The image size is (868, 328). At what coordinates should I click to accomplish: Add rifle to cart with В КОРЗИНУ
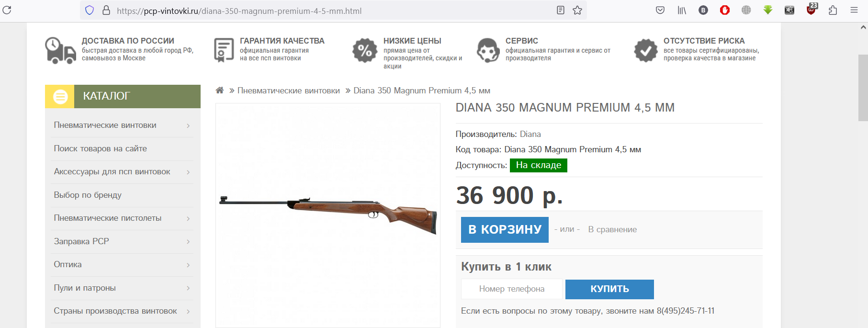(x=505, y=230)
